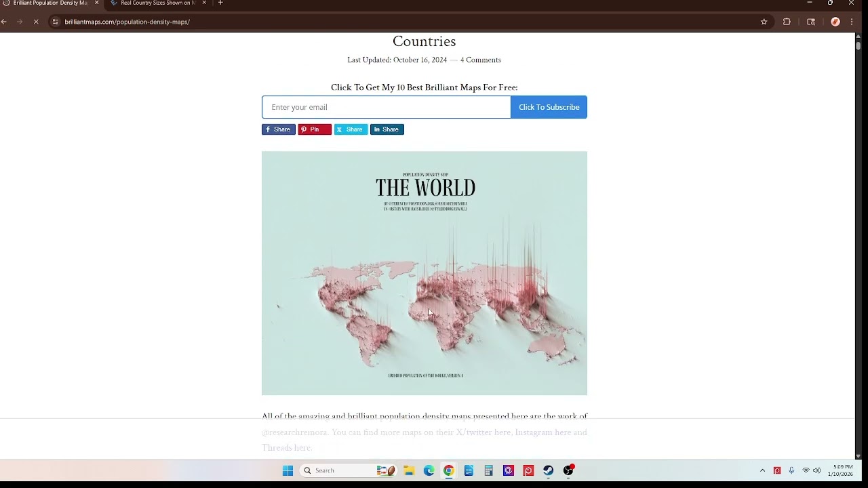Viewport: 868px width, 488px height.
Task: Open The World population density map image
Action: (x=425, y=273)
